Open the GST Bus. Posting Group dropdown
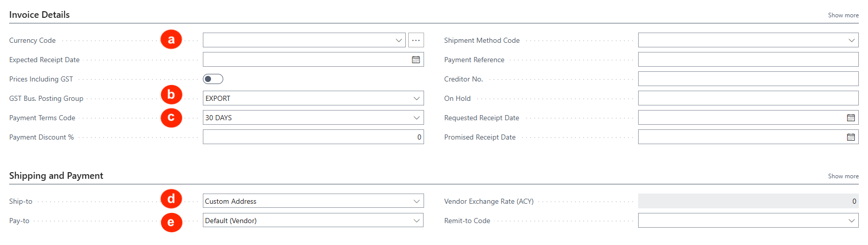Screen dimensions: 868x245 [x=416, y=98]
